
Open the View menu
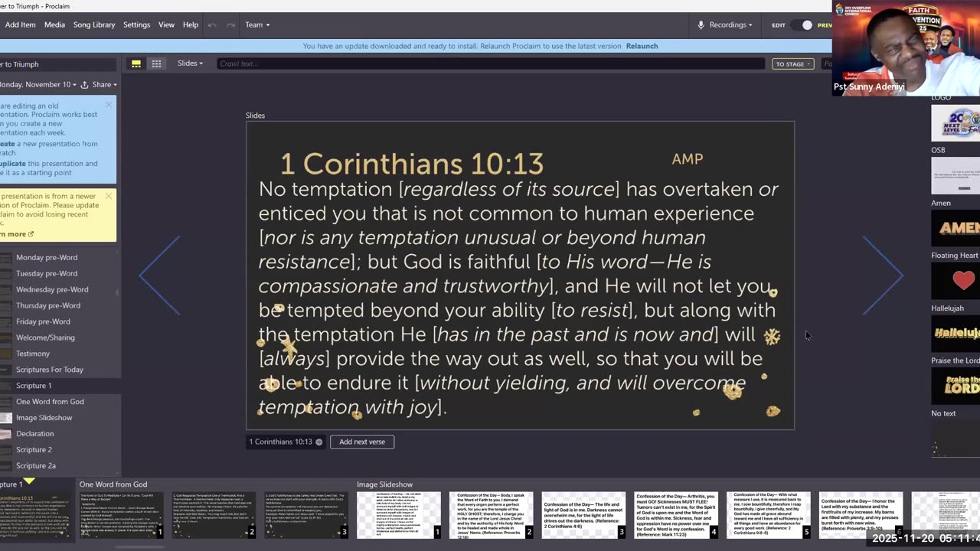tap(166, 24)
